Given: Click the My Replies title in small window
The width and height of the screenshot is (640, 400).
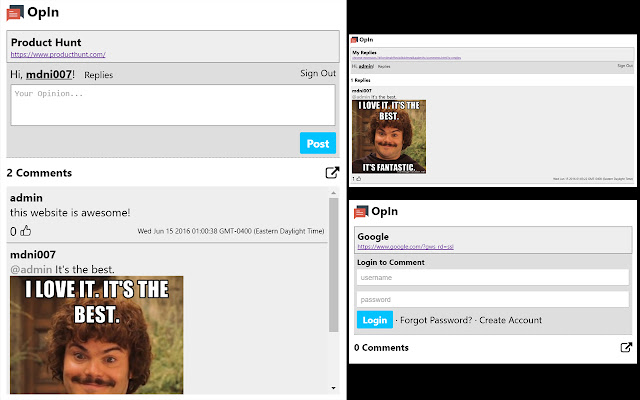Looking at the screenshot, I should pos(364,53).
